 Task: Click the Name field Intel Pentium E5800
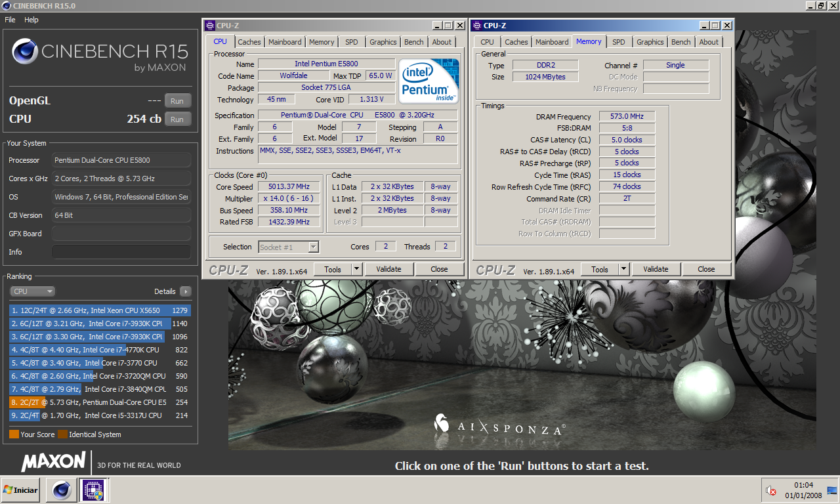click(x=326, y=64)
